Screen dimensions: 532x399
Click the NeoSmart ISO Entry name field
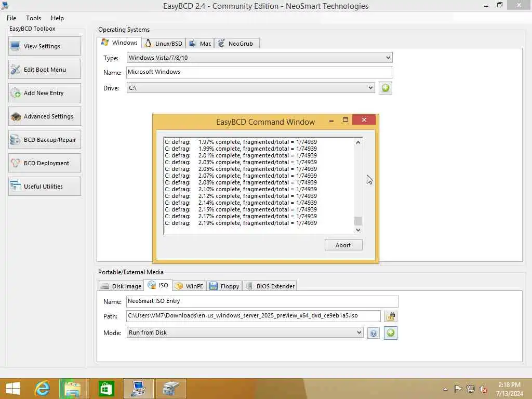click(262, 301)
